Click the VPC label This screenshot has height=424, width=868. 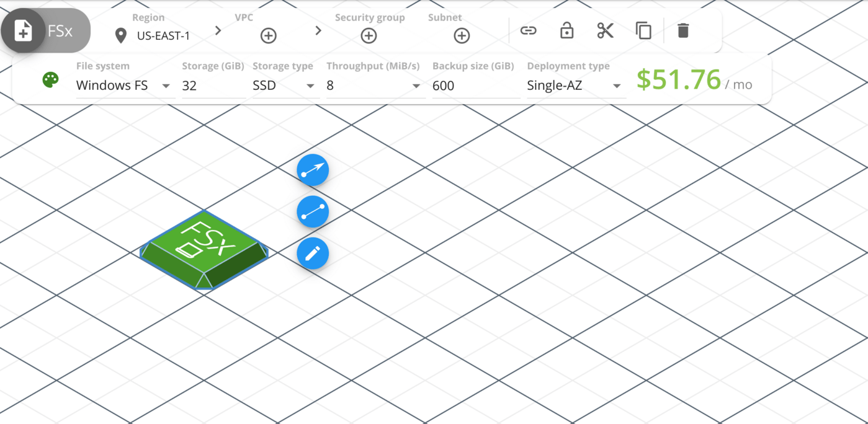tap(244, 17)
